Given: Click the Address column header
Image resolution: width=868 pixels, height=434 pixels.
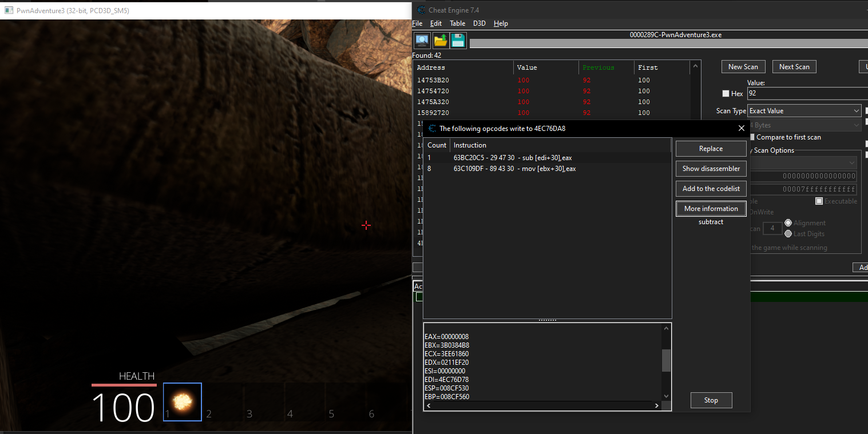Looking at the screenshot, I should (x=463, y=67).
